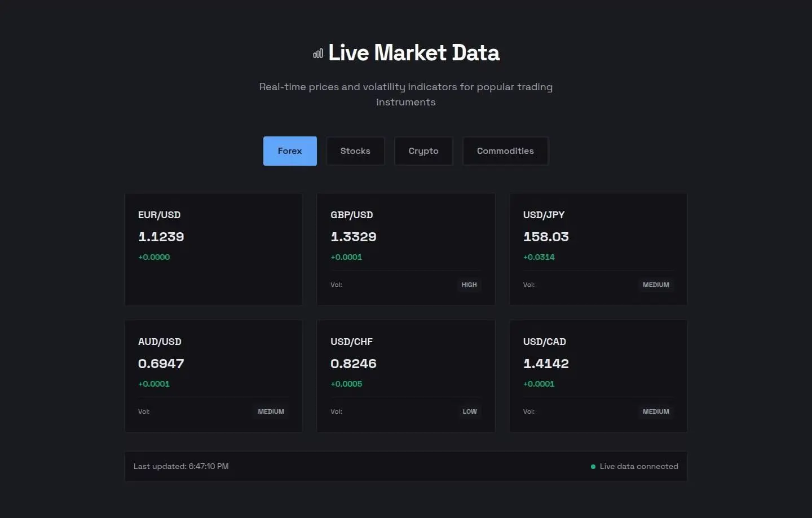
Task: Click the HIGH volatility badge on GBP/USD
Action: [x=469, y=285]
